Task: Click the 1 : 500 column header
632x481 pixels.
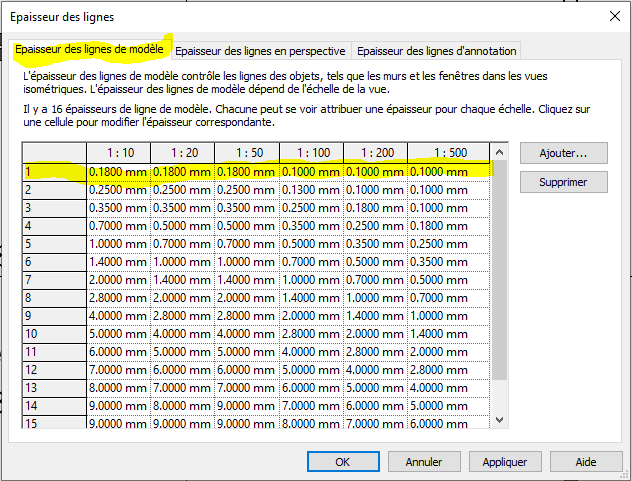Action: [449, 152]
